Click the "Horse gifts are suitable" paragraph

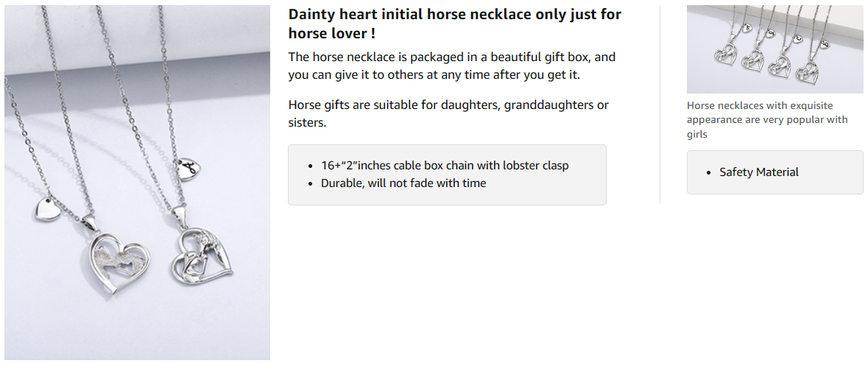[448, 113]
